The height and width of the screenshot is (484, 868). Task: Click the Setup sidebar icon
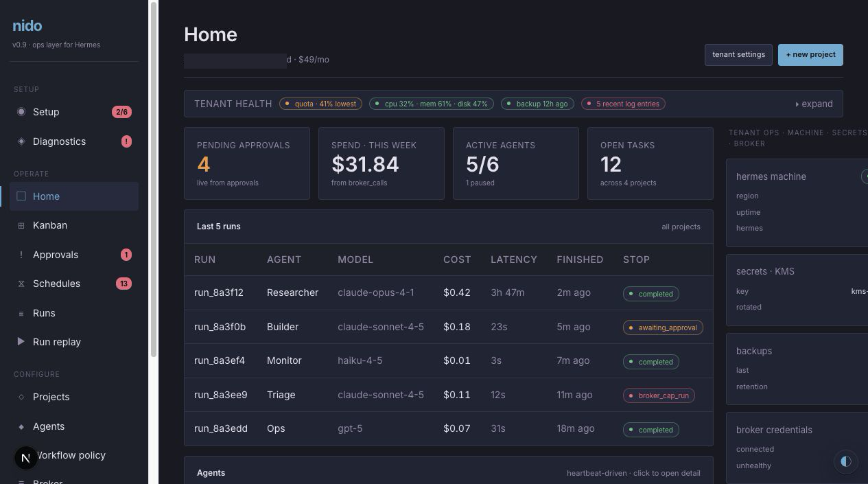[21, 112]
